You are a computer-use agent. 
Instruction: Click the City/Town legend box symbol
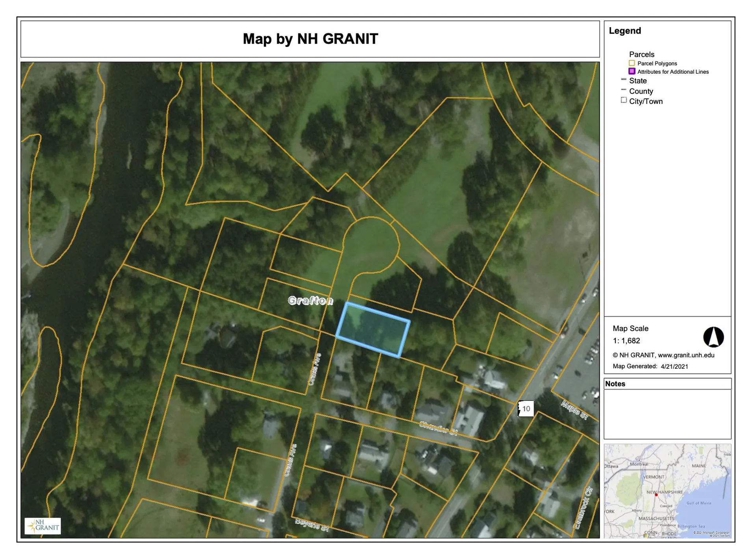(624, 100)
